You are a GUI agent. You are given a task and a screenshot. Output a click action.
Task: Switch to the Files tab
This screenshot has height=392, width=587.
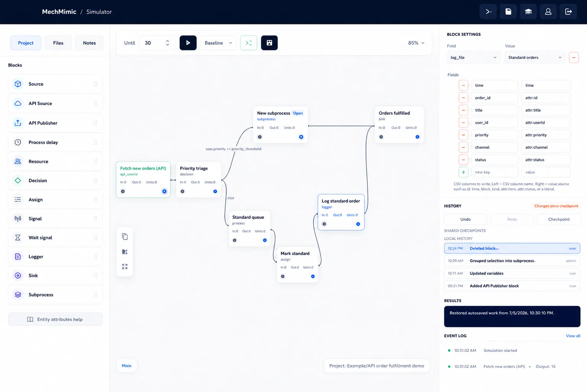point(58,43)
